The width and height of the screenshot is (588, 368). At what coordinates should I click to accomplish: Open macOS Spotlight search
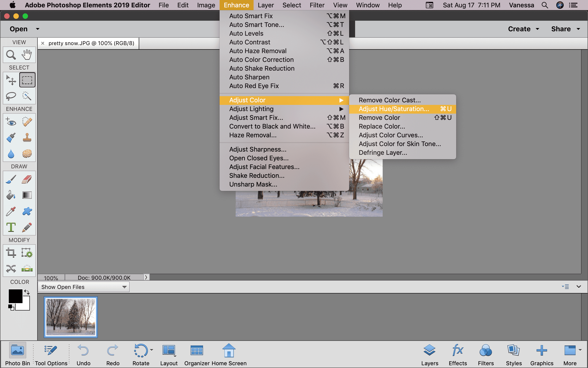(545, 5)
